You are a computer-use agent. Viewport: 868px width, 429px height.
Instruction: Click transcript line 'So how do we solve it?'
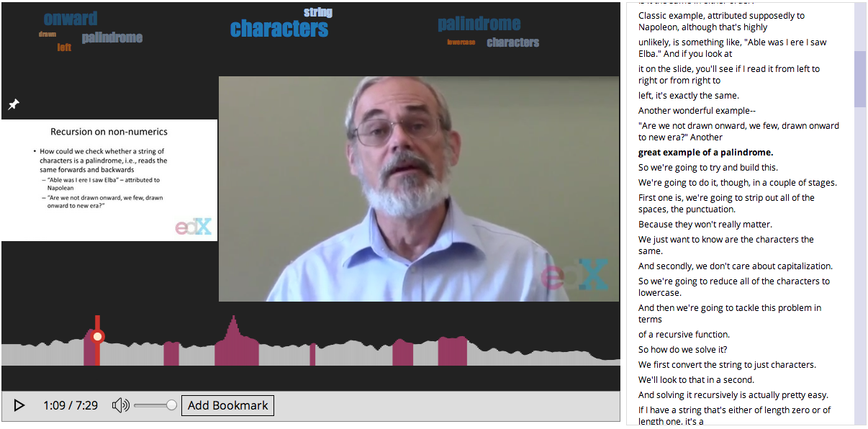coord(683,349)
